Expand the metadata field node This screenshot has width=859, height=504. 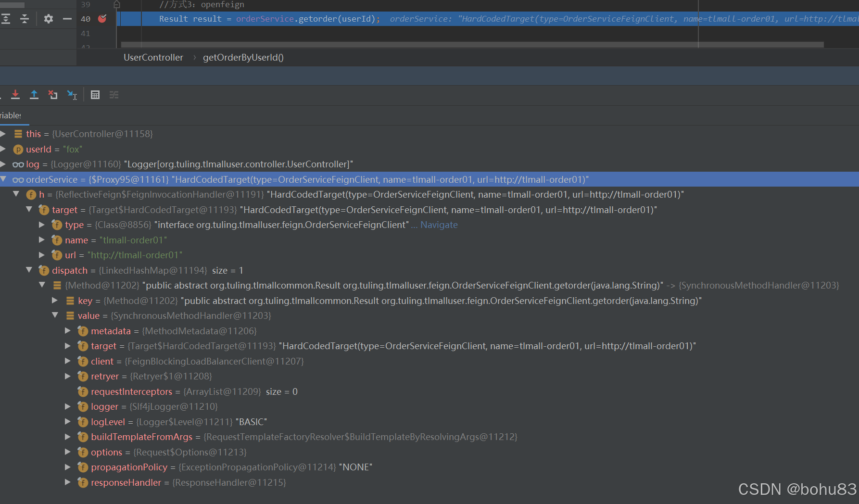68,330
